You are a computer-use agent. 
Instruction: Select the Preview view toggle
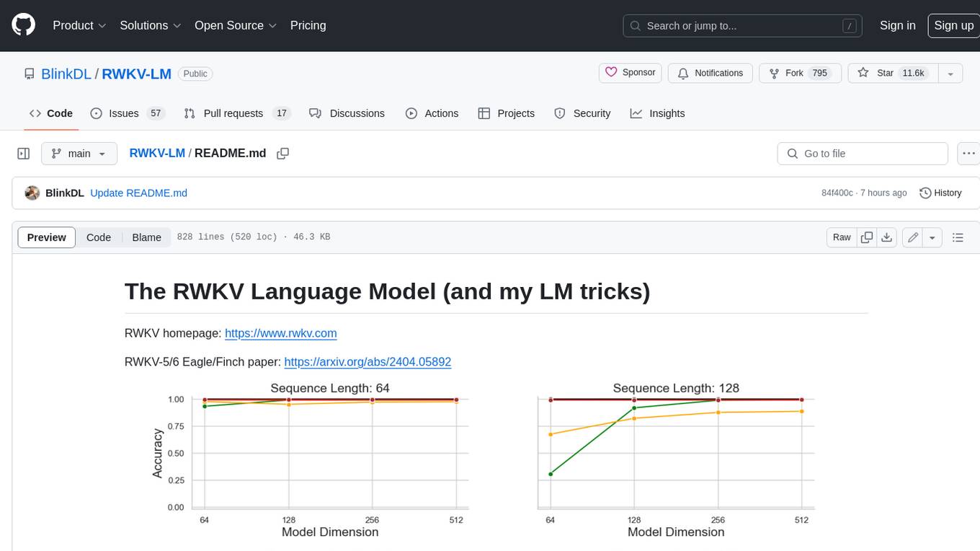coord(46,237)
